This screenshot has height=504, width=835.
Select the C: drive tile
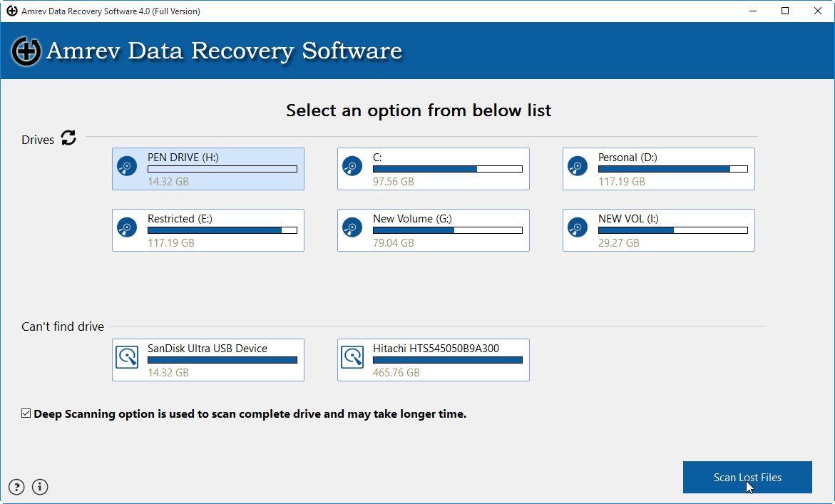click(x=433, y=169)
